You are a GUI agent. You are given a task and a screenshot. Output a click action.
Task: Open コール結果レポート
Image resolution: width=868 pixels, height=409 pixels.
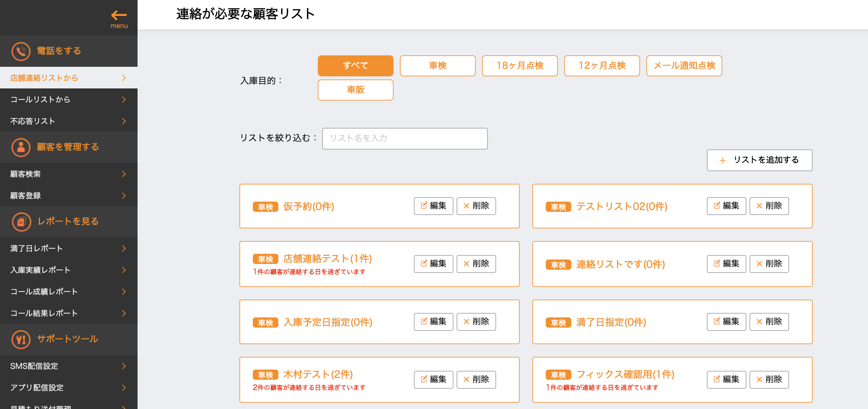point(69,313)
